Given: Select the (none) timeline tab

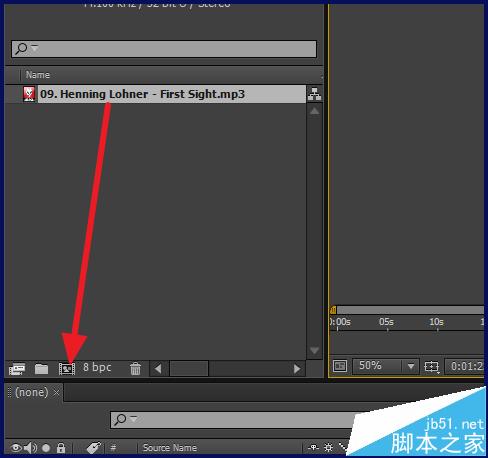Looking at the screenshot, I should [x=32, y=392].
